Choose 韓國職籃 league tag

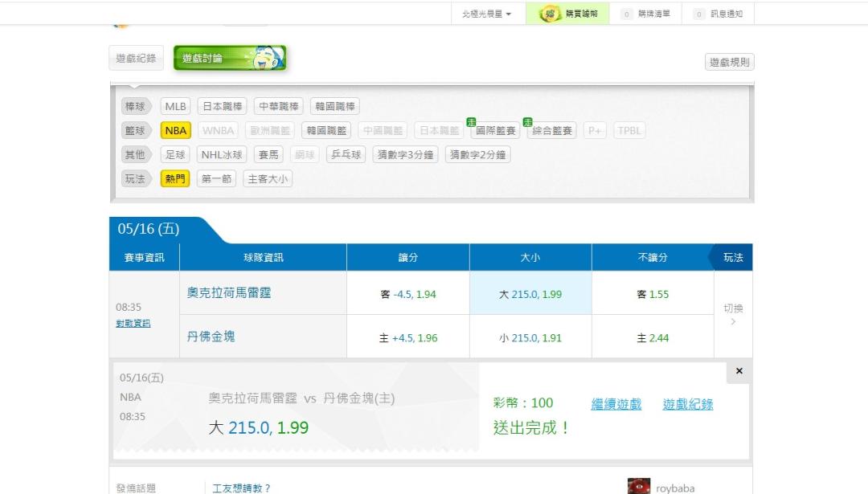(x=326, y=131)
